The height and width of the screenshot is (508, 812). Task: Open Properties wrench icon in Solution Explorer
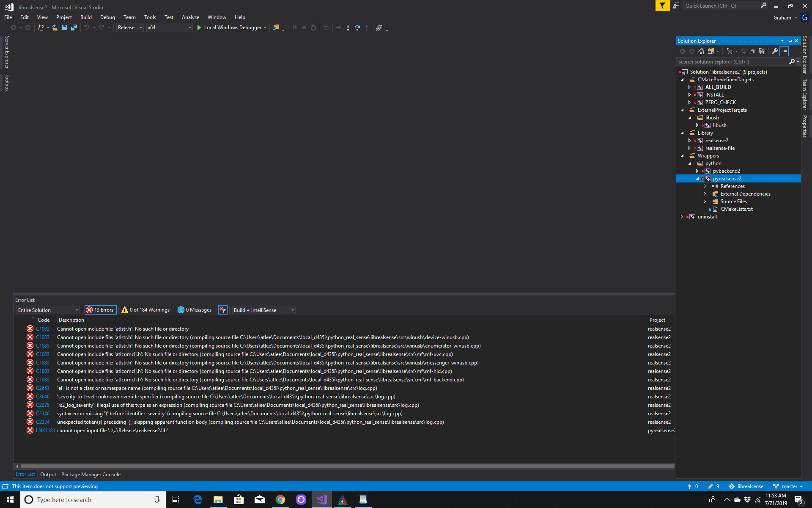click(x=775, y=51)
